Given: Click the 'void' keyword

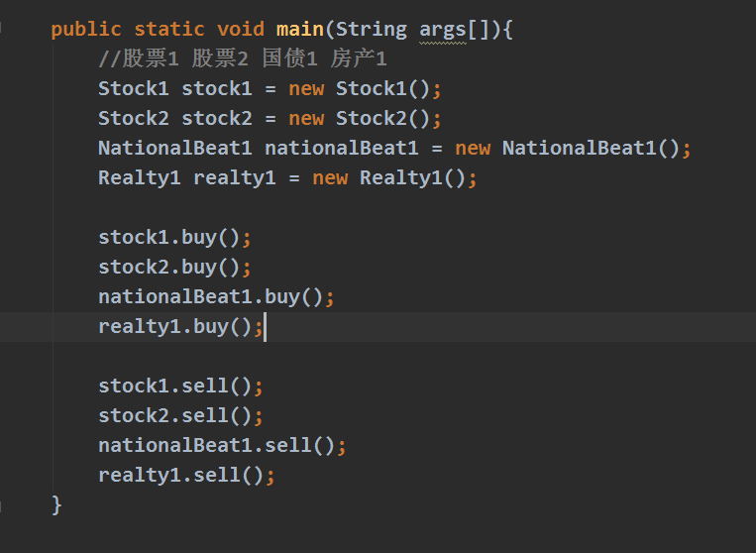Looking at the screenshot, I should [x=241, y=30].
